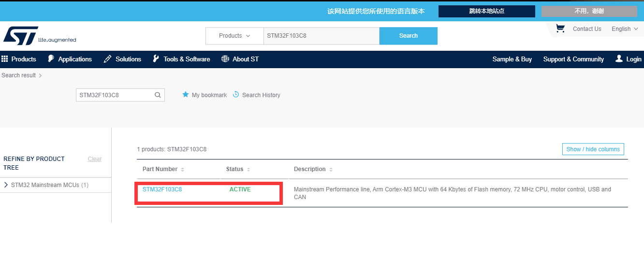Open the STM32F103C8 part number link
644x275 pixels.
coord(162,189)
